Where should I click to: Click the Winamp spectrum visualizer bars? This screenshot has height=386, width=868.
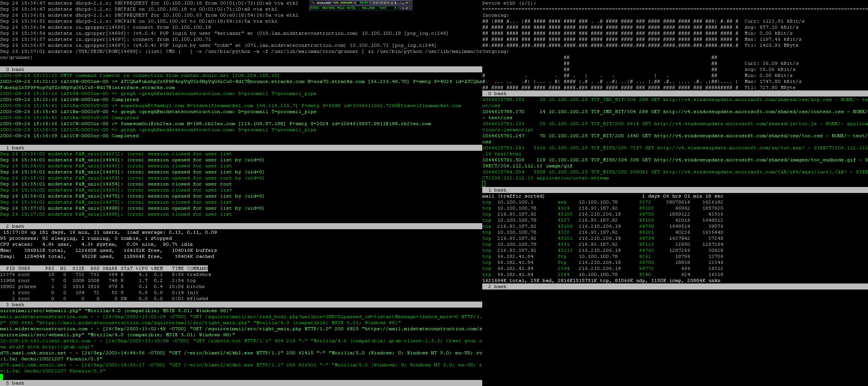[x=346, y=3]
